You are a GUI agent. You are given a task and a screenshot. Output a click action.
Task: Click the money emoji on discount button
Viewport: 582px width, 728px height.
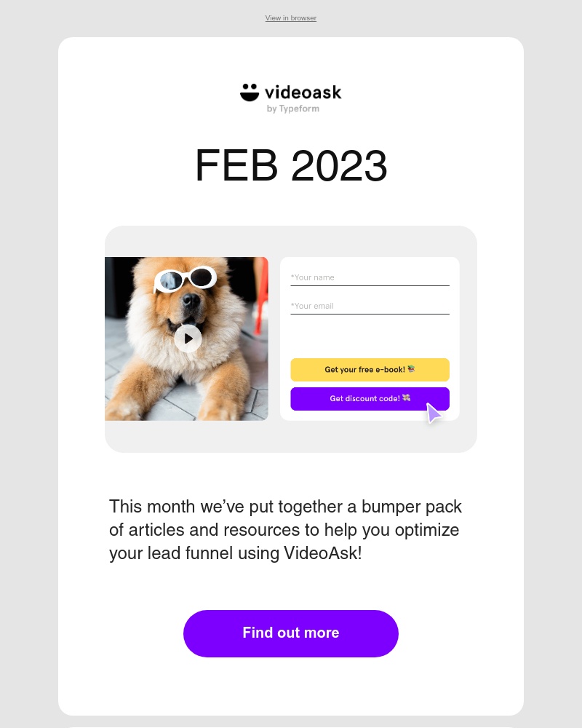coord(406,397)
